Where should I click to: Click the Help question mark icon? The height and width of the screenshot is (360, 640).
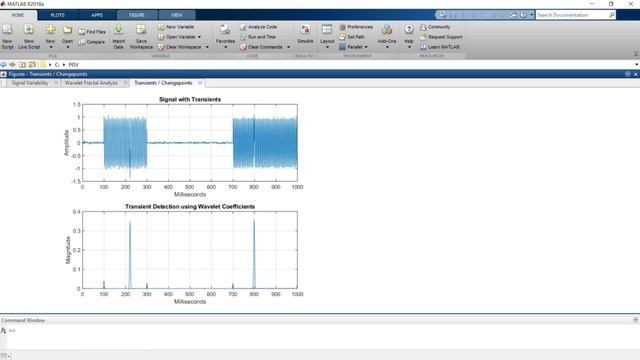click(x=409, y=29)
